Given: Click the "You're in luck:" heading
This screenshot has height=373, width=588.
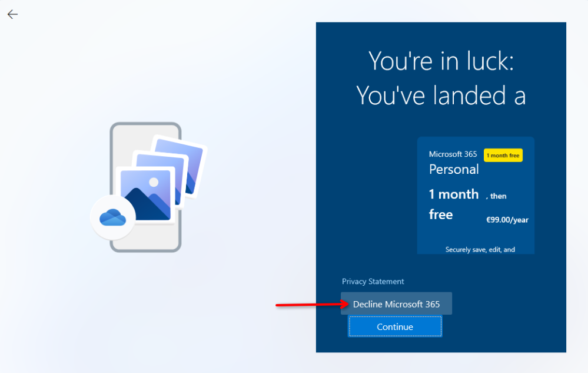Looking at the screenshot, I should pyautogui.click(x=441, y=61).
